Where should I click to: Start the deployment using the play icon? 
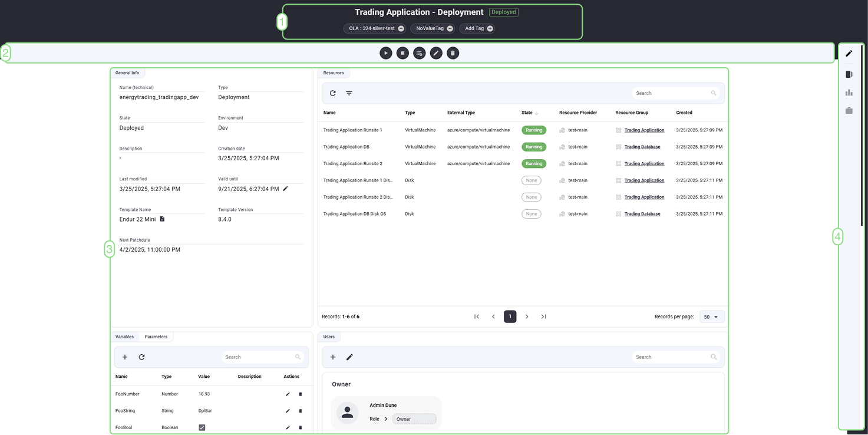386,52
